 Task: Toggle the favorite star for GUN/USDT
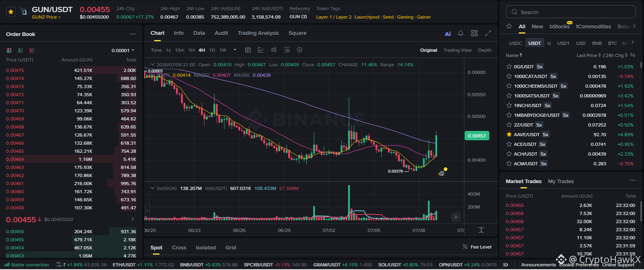pyautogui.click(x=11, y=12)
